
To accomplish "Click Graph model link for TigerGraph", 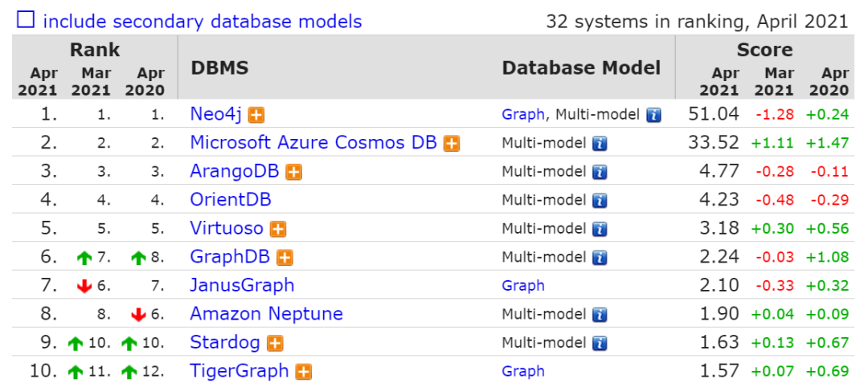I will [522, 371].
